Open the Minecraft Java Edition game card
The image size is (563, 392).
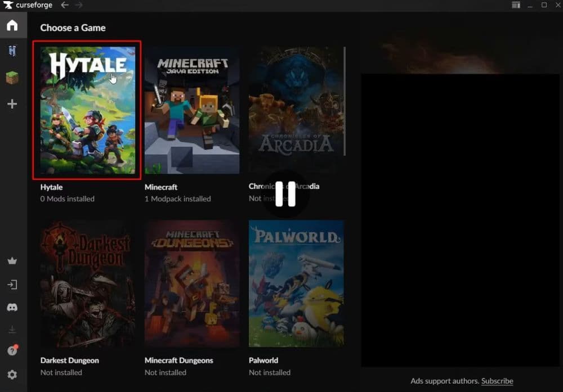192,110
